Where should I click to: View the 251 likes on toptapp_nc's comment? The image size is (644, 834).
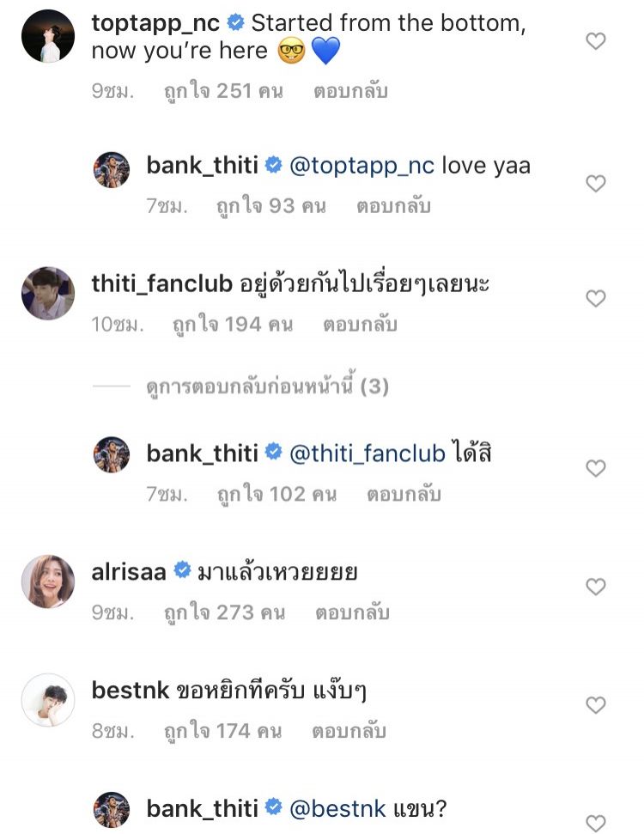tap(223, 90)
